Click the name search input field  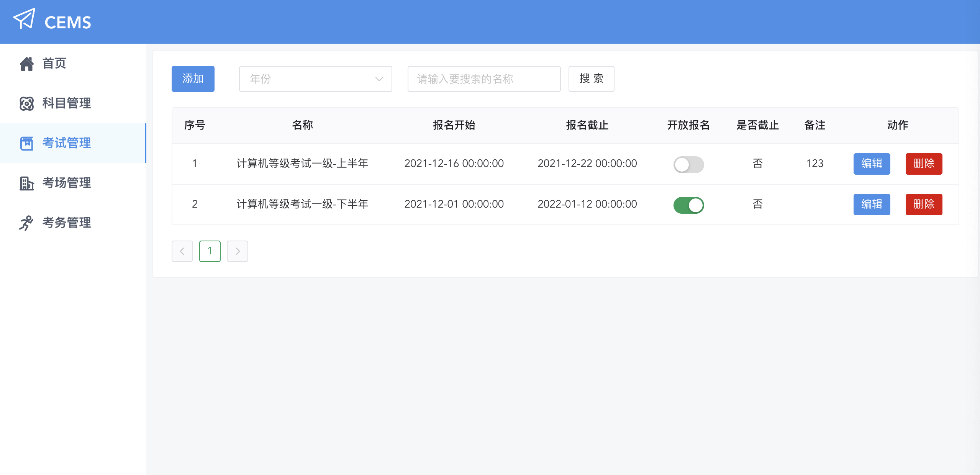[484, 79]
